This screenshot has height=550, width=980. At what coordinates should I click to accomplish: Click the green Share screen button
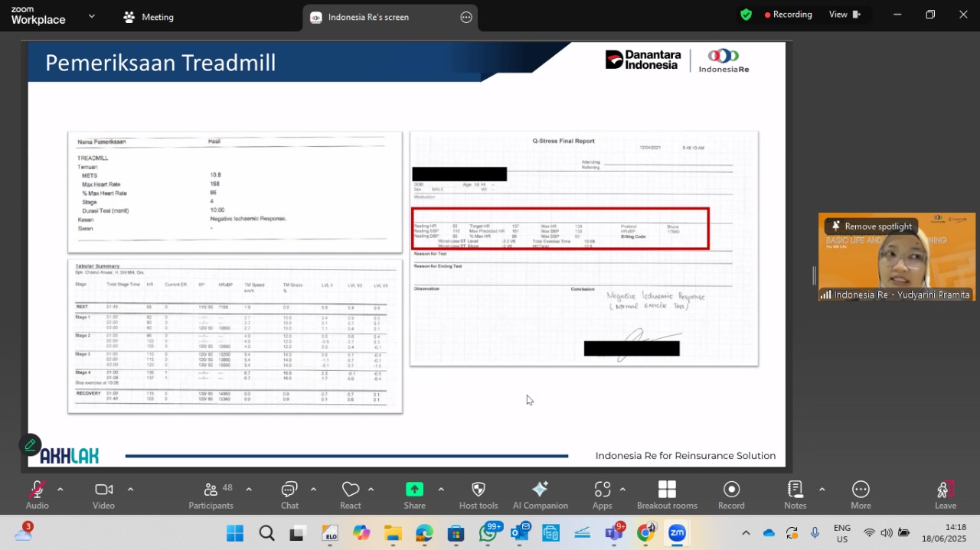tap(414, 490)
